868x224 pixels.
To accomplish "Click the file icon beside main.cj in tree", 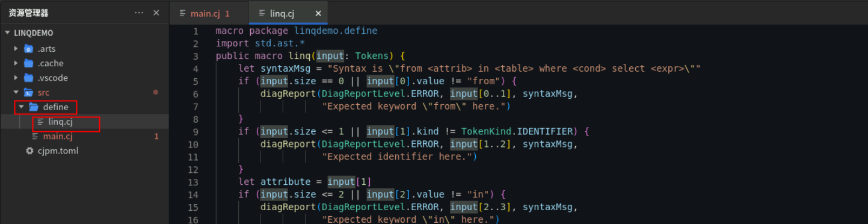I will point(35,136).
